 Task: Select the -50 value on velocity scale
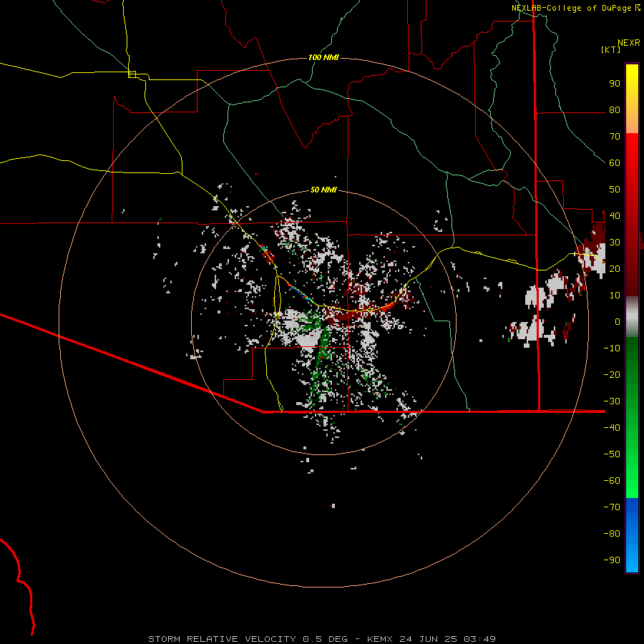pyautogui.click(x=612, y=454)
